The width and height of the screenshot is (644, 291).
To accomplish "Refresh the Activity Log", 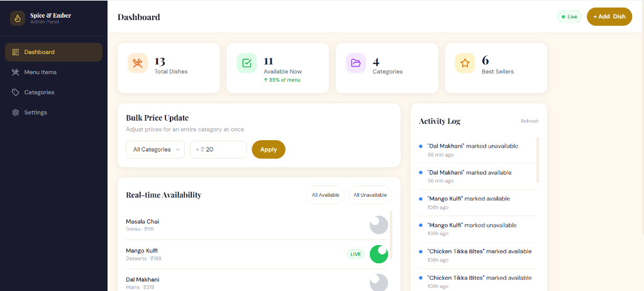I will [530, 121].
